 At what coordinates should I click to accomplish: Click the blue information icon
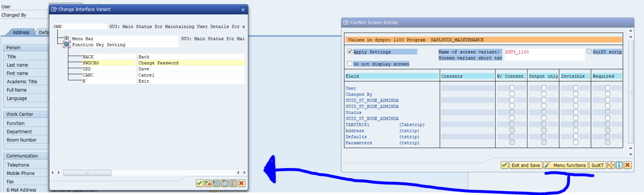[x=619, y=165]
